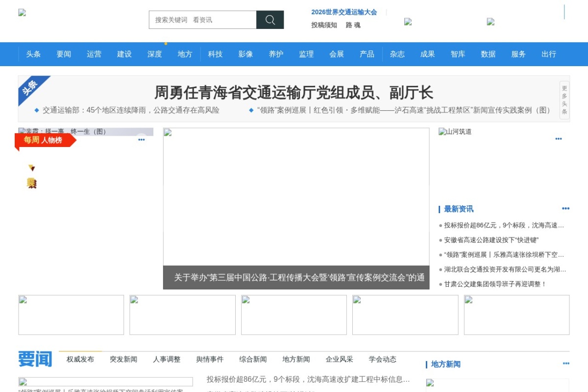Open the 服务 navigation item
Image resolution: width=588 pixels, height=392 pixels.
click(518, 54)
